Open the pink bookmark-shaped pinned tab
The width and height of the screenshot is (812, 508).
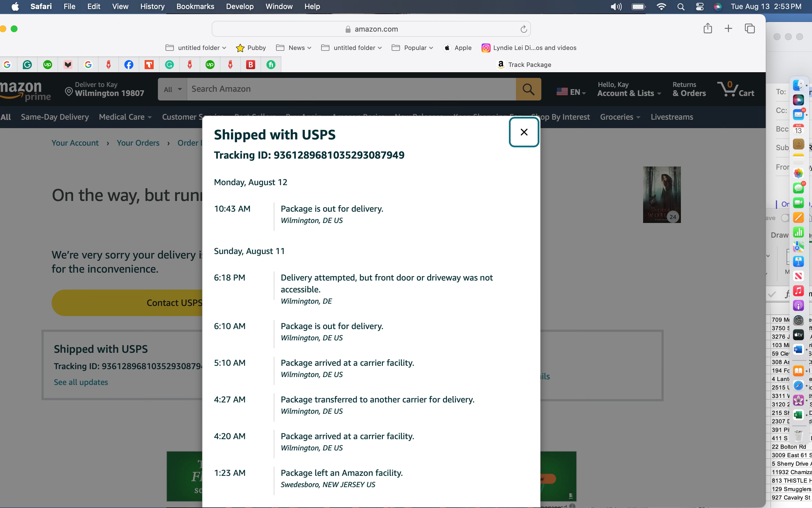68,65
